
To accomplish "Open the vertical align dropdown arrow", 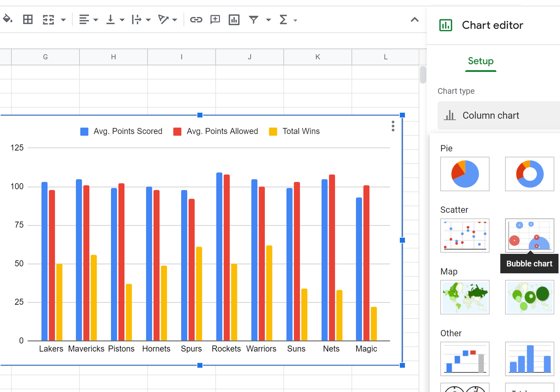I will click(x=122, y=19).
